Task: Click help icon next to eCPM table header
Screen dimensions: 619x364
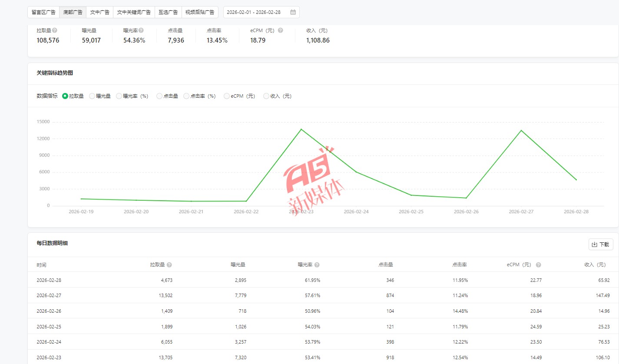Action: (538, 265)
